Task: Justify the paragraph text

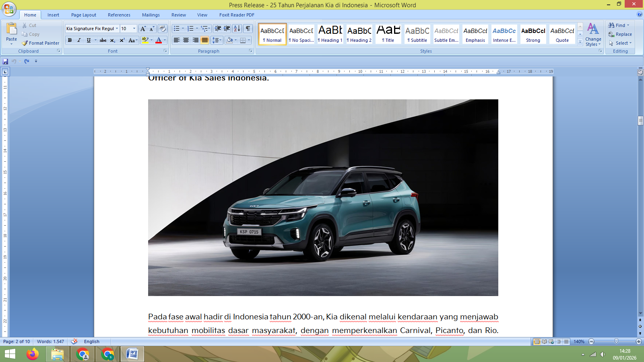Action: point(205,40)
